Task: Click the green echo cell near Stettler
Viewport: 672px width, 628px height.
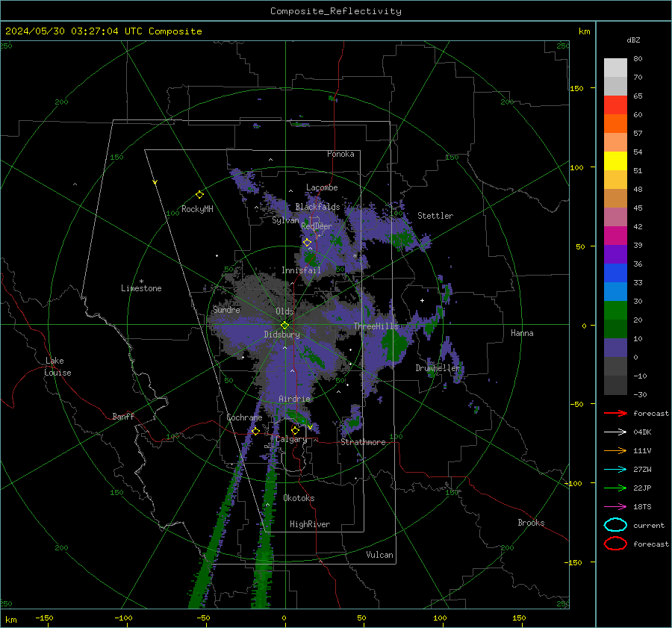Action: (x=402, y=238)
